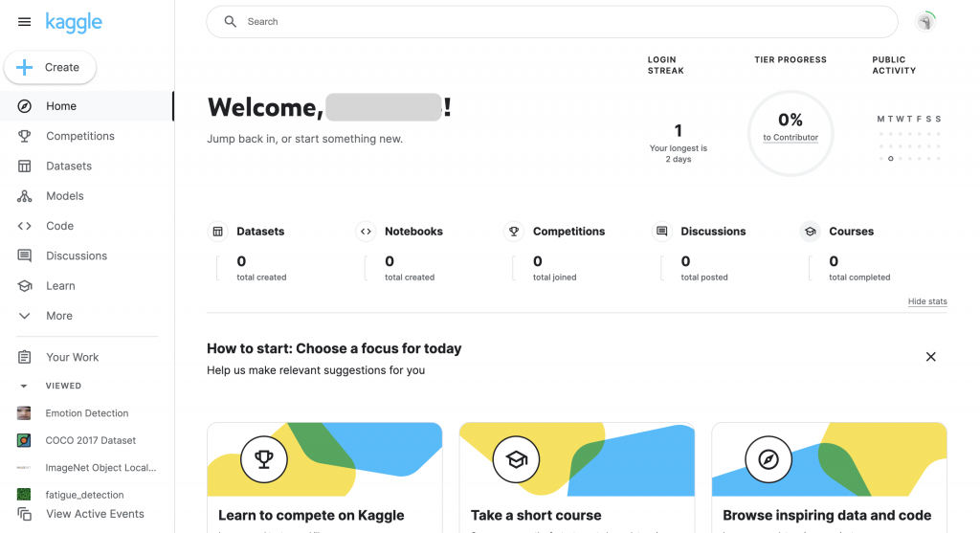
Task: Click graduation cap icon on course card
Action: click(x=516, y=459)
